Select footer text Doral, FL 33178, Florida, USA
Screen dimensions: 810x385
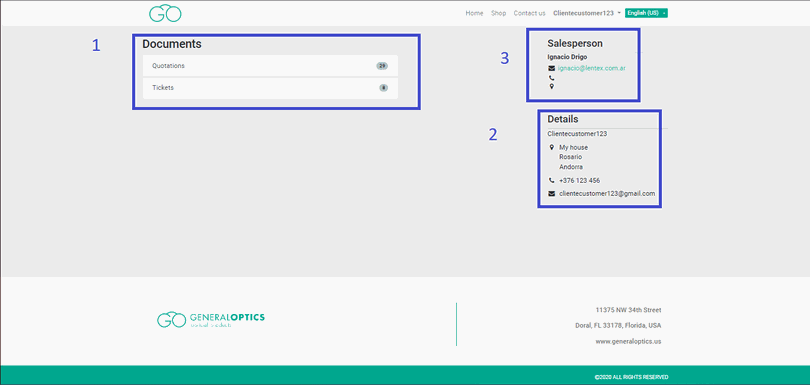click(618, 326)
